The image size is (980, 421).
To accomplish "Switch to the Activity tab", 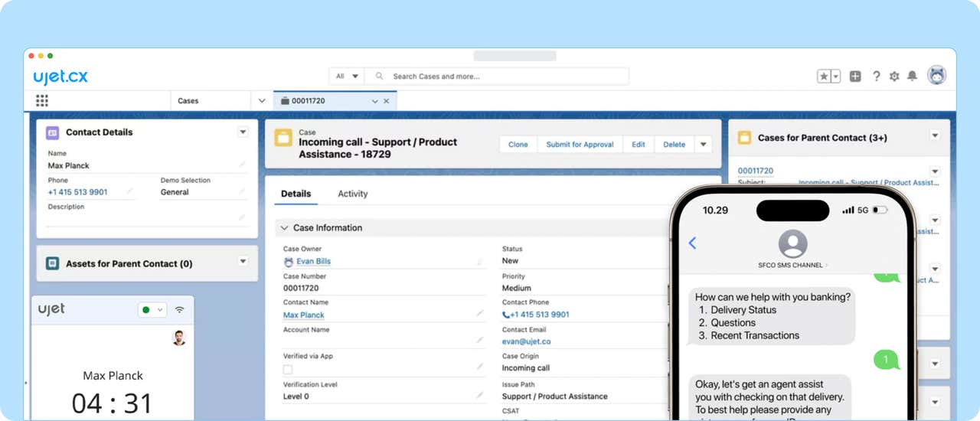I will coord(353,194).
